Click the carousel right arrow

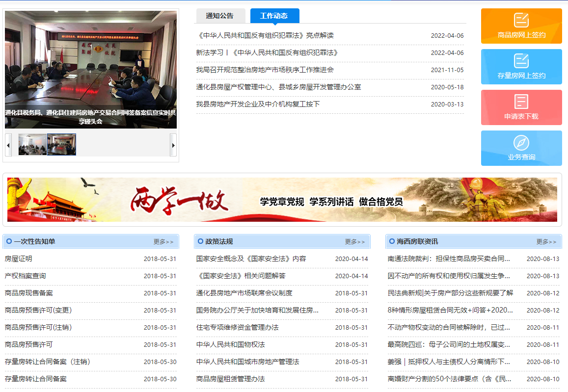click(173, 145)
